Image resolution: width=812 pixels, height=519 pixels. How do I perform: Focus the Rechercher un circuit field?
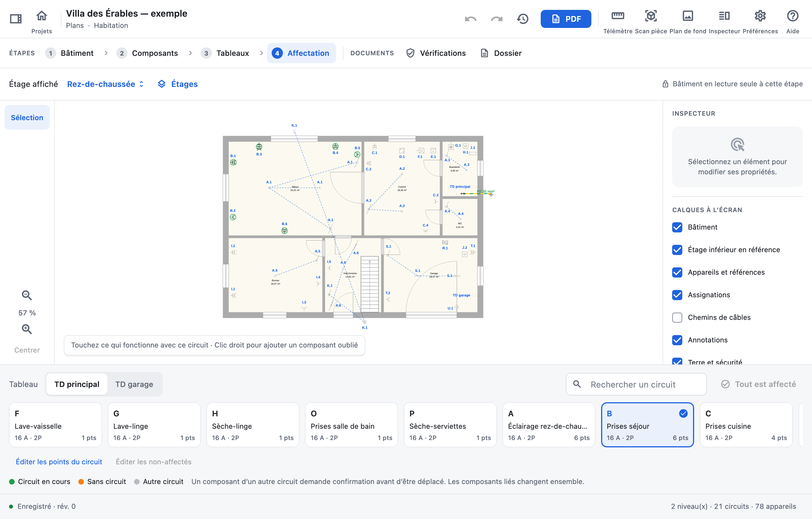tap(636, 384)
